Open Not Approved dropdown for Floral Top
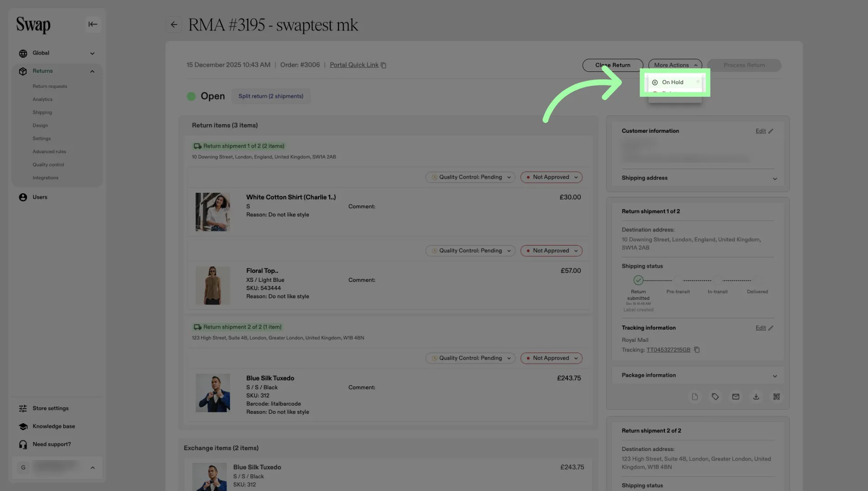The width and height of the screenshot is (868, 491). pyautogui.click(x=552, y=251)
